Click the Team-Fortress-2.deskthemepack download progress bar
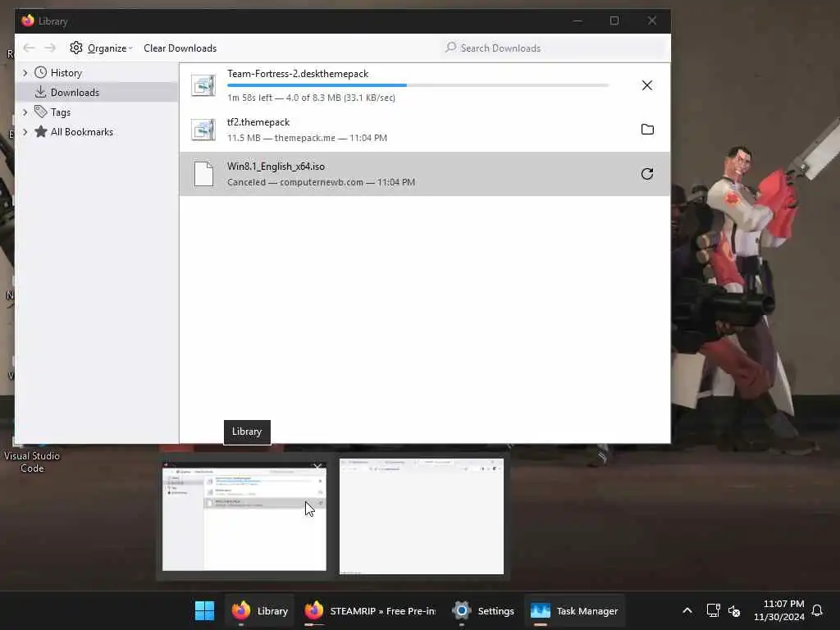 418,85
